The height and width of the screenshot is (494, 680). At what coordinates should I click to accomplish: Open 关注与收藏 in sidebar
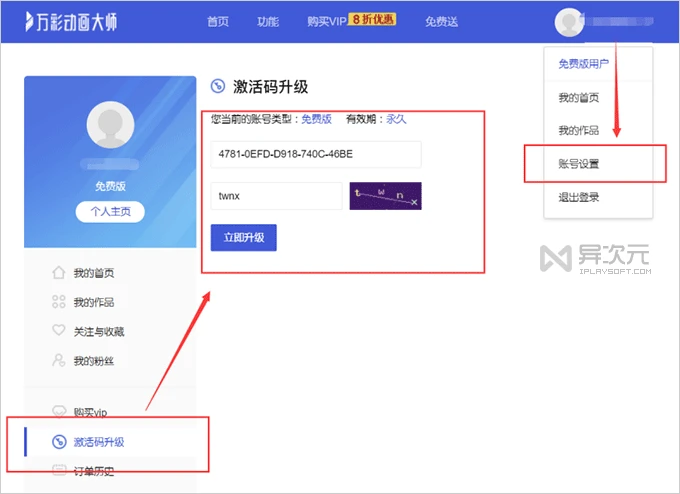99,332
